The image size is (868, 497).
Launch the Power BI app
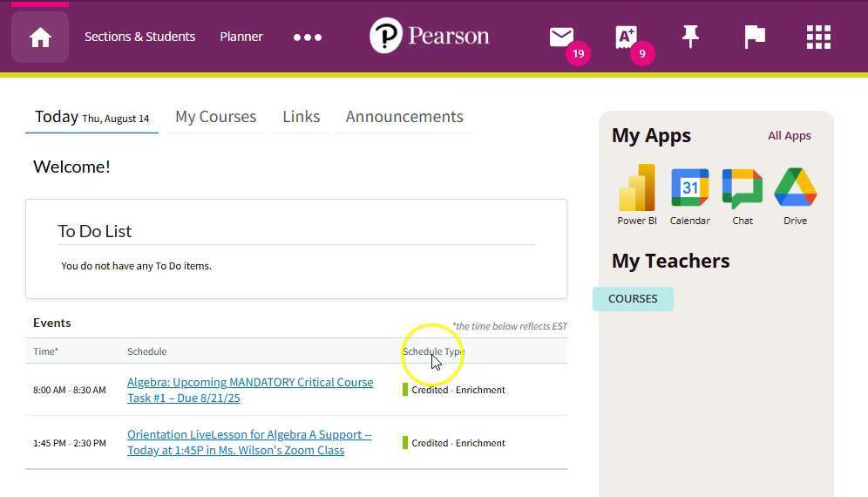[636, 195]
